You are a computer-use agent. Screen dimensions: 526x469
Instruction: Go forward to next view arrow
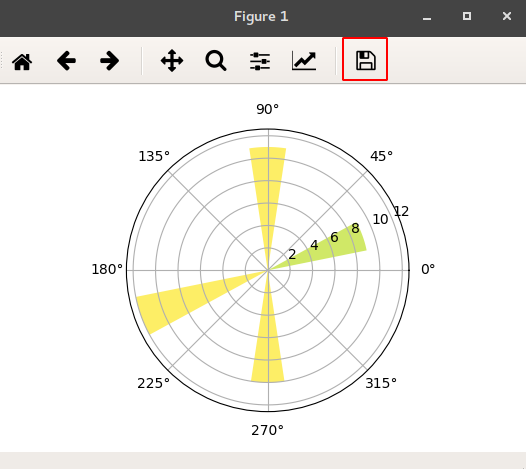[x=110, y=61]
